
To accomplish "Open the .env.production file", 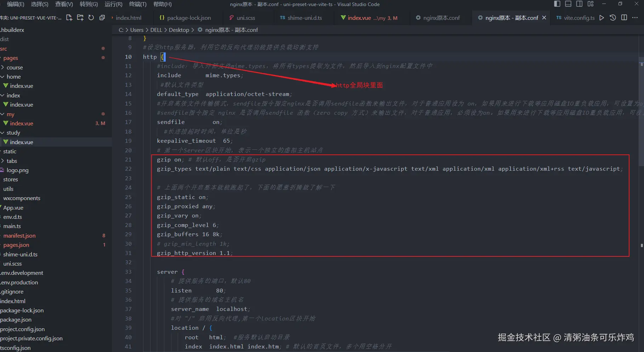I will [19, 282].
